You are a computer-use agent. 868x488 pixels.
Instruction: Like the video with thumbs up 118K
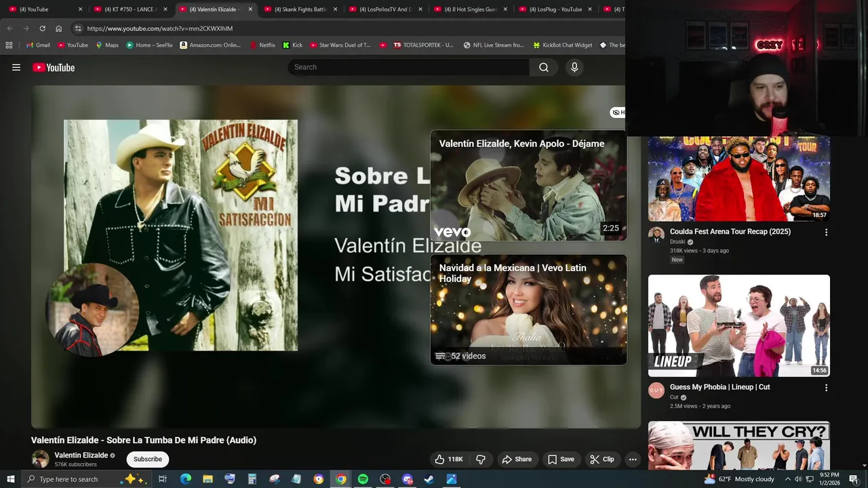point(448,459)
